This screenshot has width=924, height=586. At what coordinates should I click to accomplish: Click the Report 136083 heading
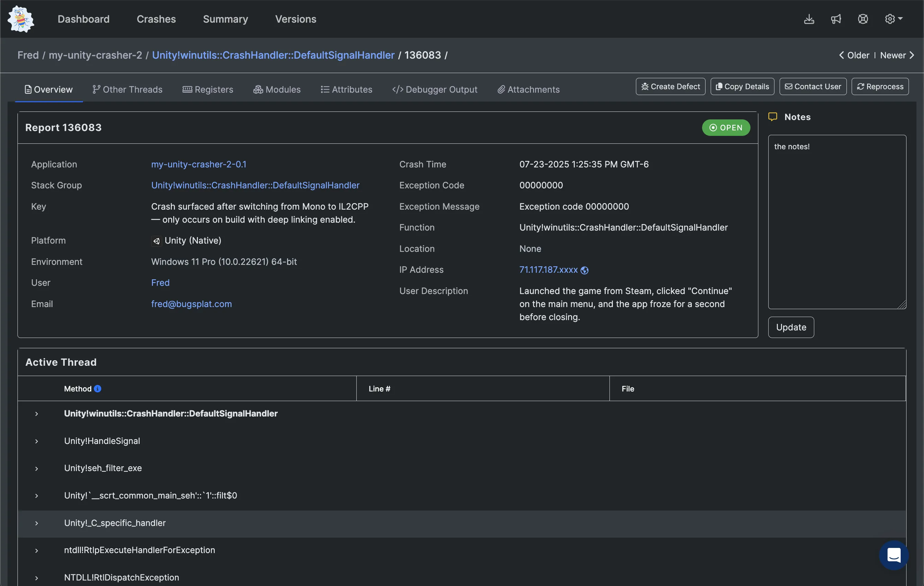63,127
